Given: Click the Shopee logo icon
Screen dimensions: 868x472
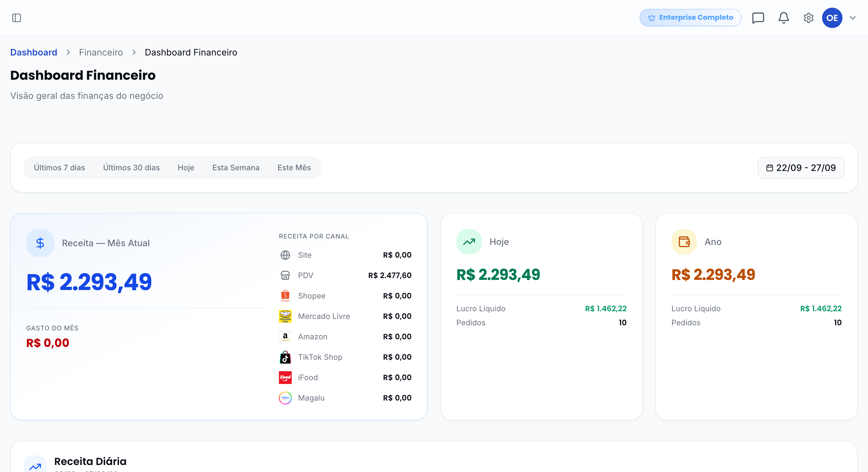Looking at the screenshot, I should 285,296.
